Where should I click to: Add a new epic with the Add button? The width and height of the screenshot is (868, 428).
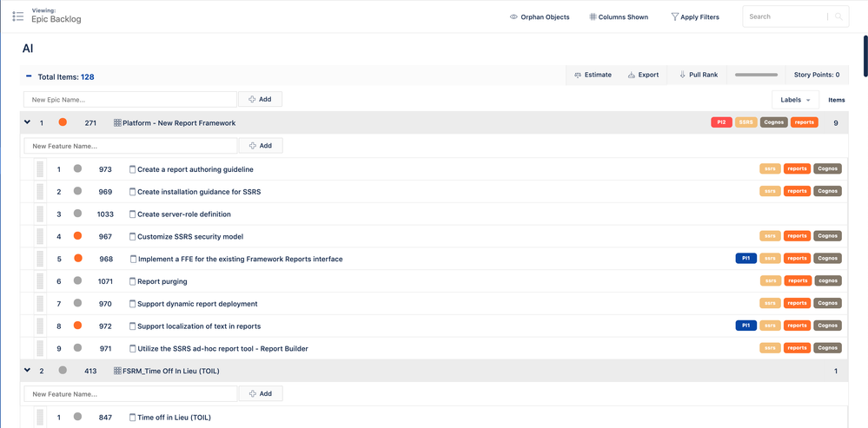pos(260,100)
